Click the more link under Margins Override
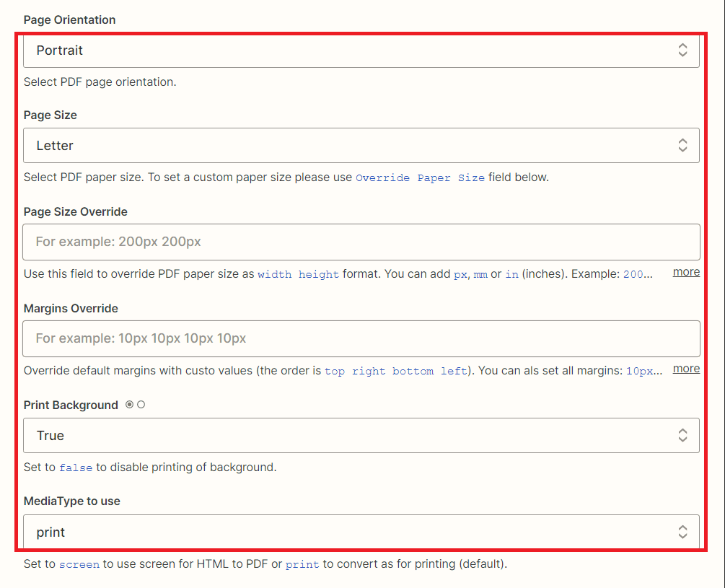The height and width of the screenshot is (588, 725). click(x=686, y=369)
